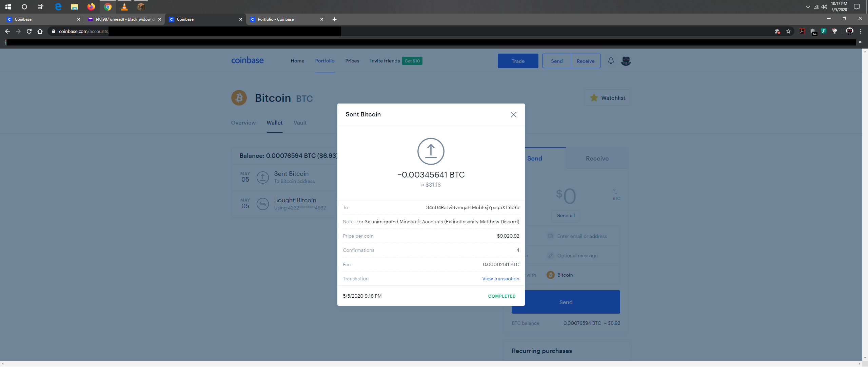Viewport: 868px width, 391px height.
Task: Open Firefox from the taskbar
Action: pyautogui.click(x=91, y=6)
